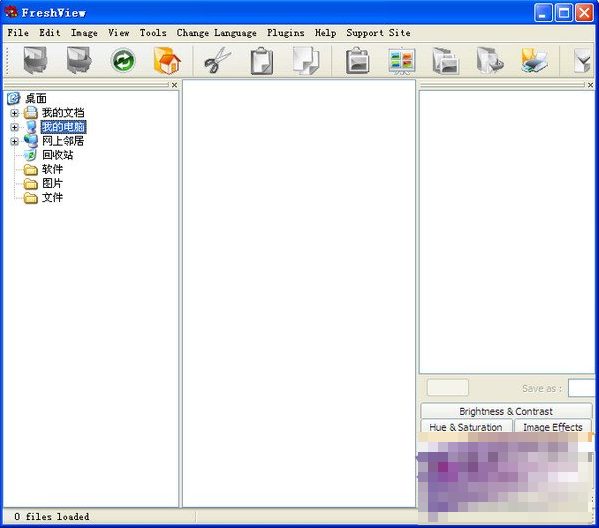Open the File menu
Viewport: 599px width, 528px height.
(18, 33)
